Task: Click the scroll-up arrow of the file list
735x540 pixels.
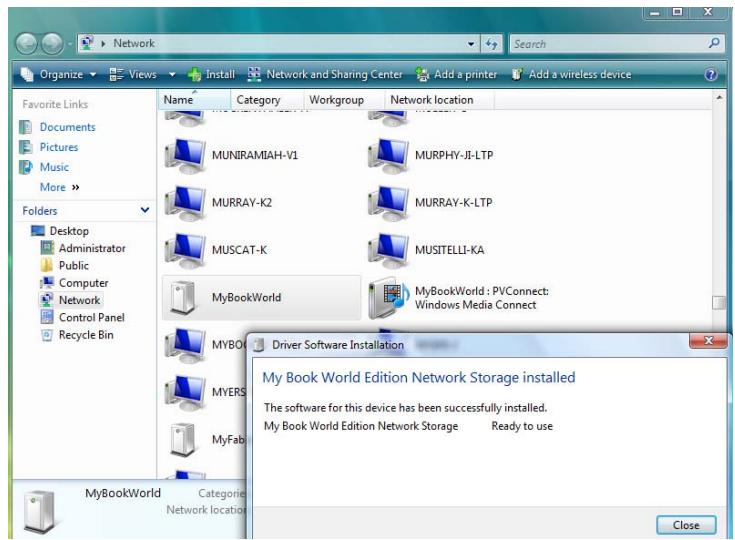Action: click(x=719, y=97)
